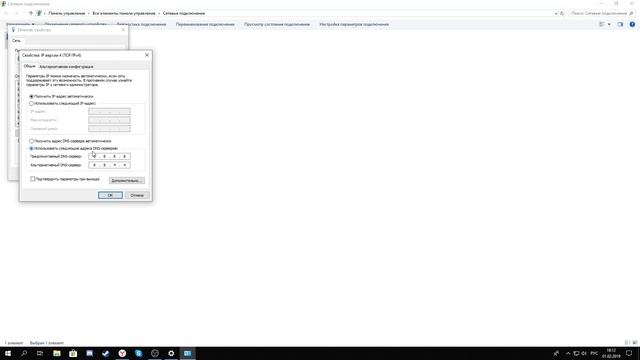Screen dimensions: 640x360
Task: Open 'Change settings of this connection' command
Action: tap(354, 24)
